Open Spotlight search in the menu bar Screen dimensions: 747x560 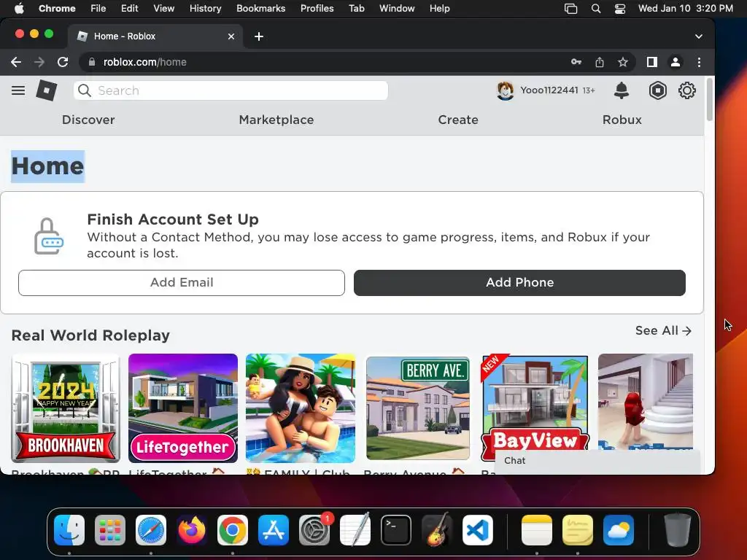click(x=596, y=9)
